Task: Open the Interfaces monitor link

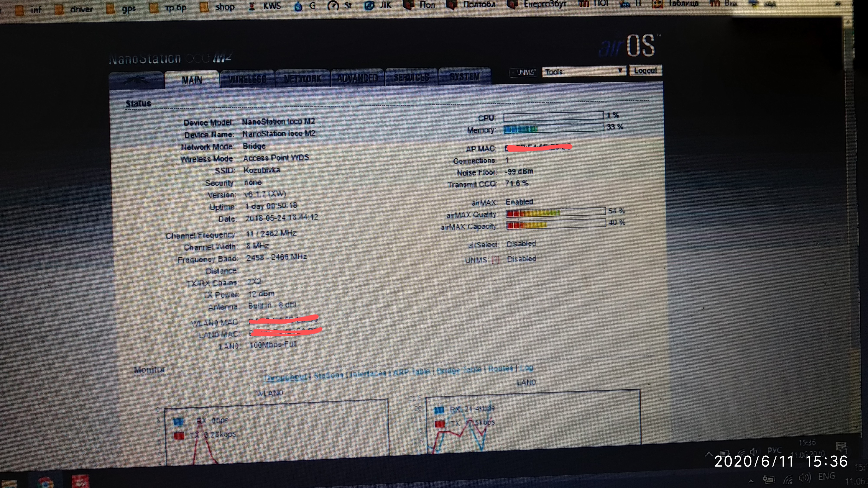Action: [368, 373]
